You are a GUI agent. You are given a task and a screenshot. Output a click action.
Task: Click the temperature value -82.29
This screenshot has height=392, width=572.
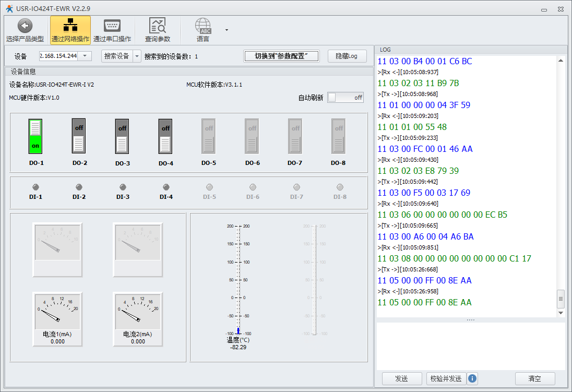[238, 347]
